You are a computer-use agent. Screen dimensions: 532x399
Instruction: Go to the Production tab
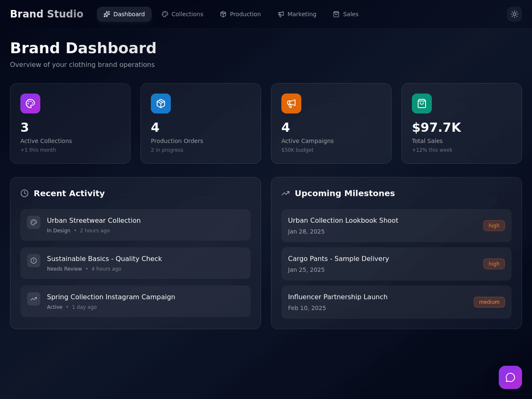coord(241,14)
